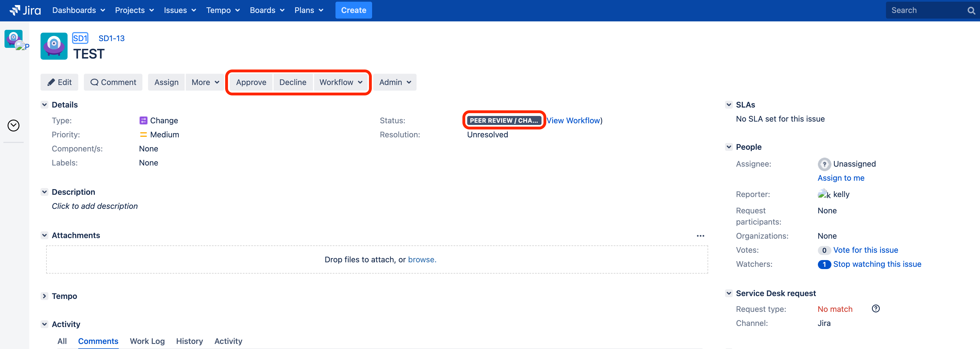This screenshot has width=980, height=349.
Task: Click the Approve button
Action: click(251, 82)
